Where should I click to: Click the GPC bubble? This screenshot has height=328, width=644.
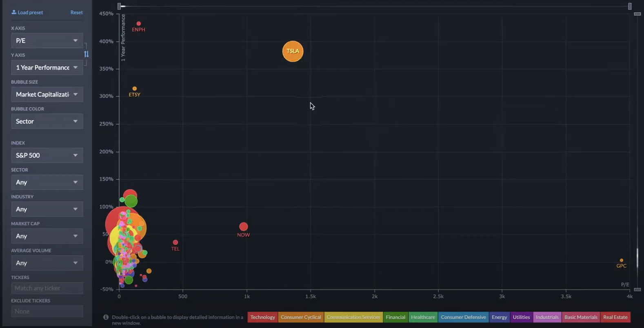[622, 260]
